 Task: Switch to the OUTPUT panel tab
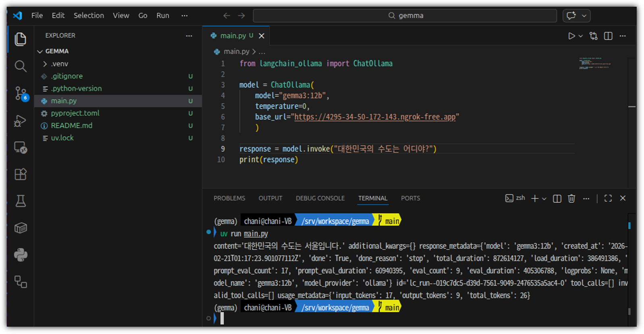click(x=270, y=198)
